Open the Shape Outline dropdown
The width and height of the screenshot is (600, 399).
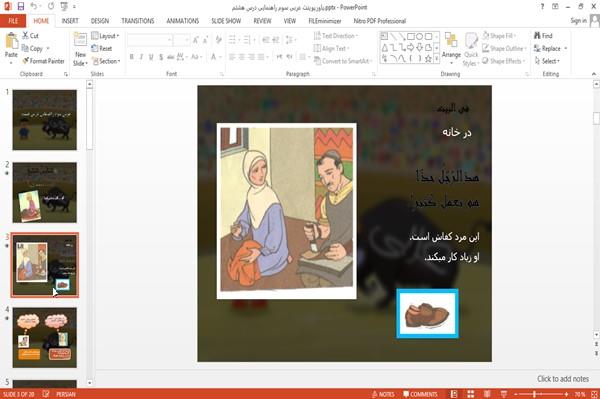(x=504, y=49)
